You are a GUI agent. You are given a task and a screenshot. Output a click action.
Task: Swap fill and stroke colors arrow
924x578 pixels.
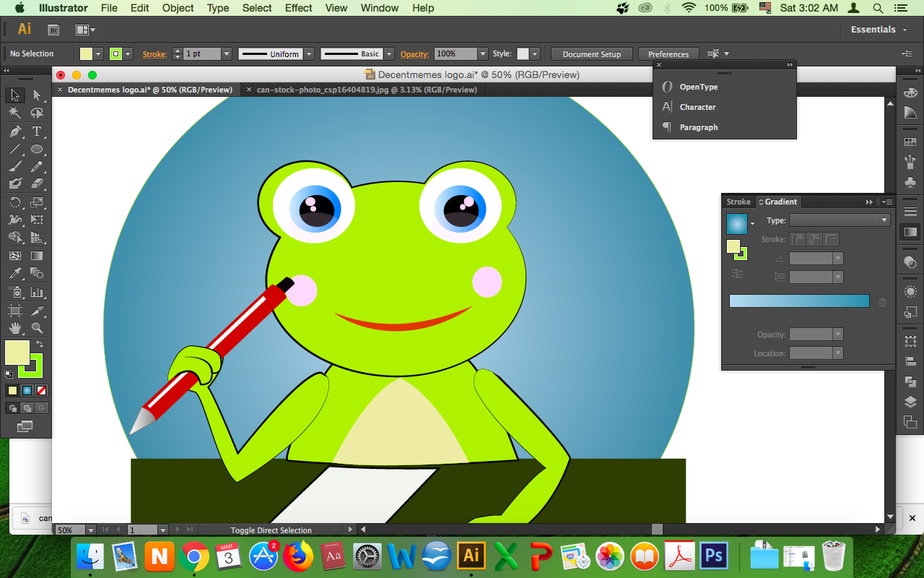[40, 344]
